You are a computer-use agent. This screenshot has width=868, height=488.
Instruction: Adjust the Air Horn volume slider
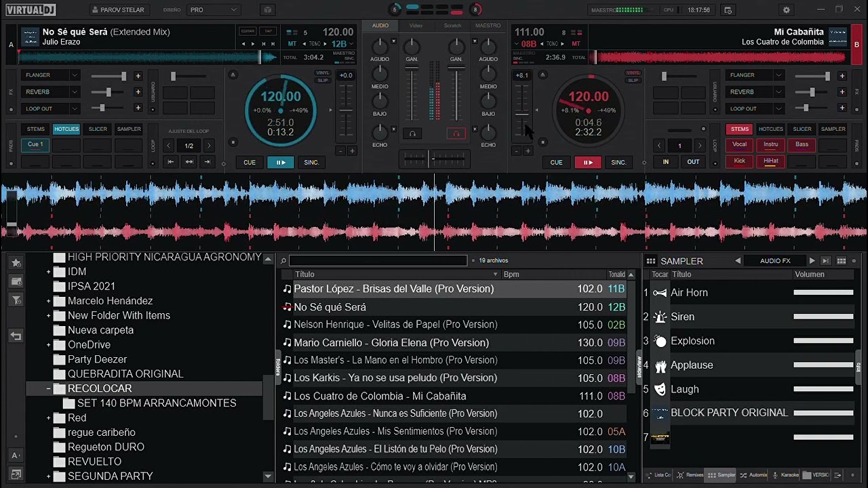click(823, 293)
